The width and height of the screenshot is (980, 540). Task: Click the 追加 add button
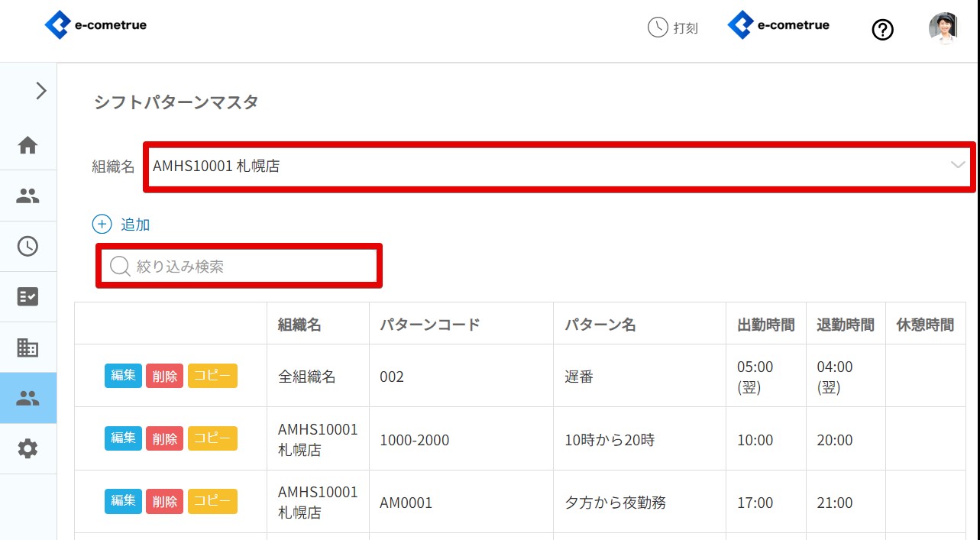pos(122,225)
